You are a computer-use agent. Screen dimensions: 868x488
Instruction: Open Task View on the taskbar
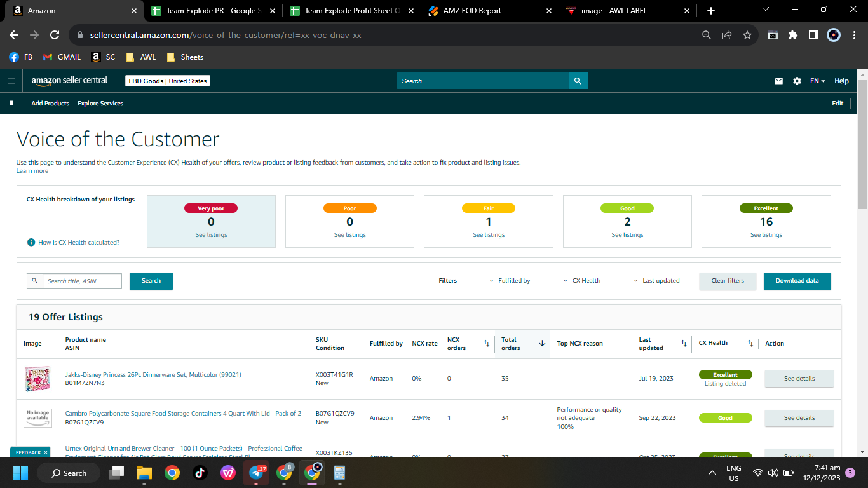(117, 473)
